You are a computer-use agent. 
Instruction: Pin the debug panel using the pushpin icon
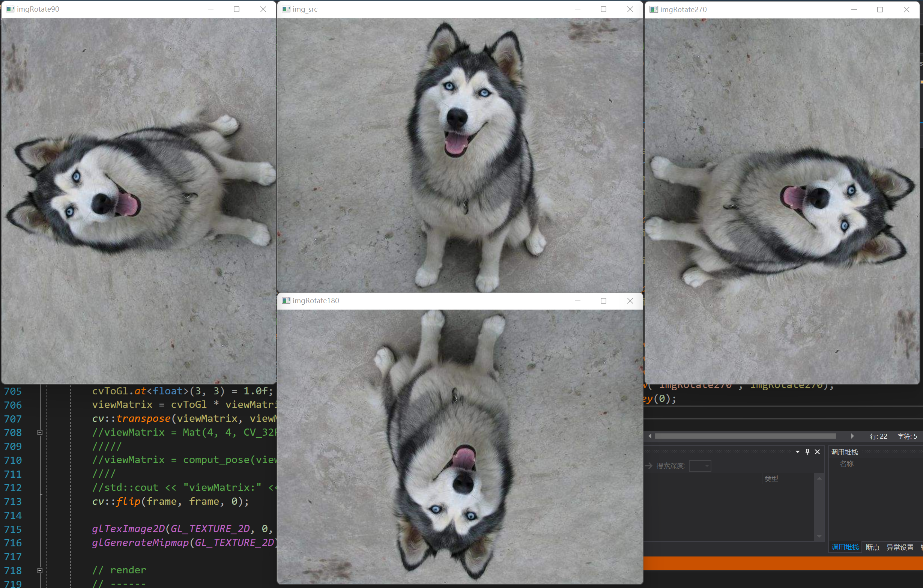click(x=807, y=451)
